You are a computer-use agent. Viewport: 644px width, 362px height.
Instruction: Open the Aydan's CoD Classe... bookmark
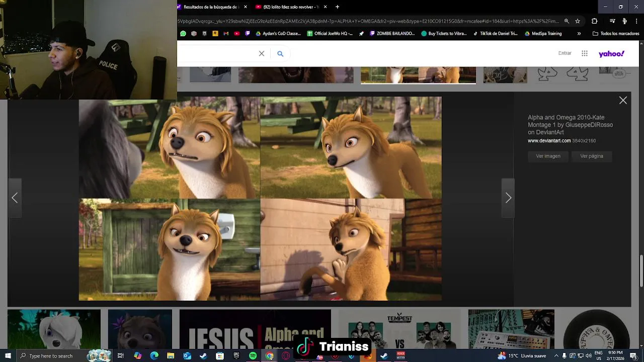pyautogui.click(x=278, y=34)
